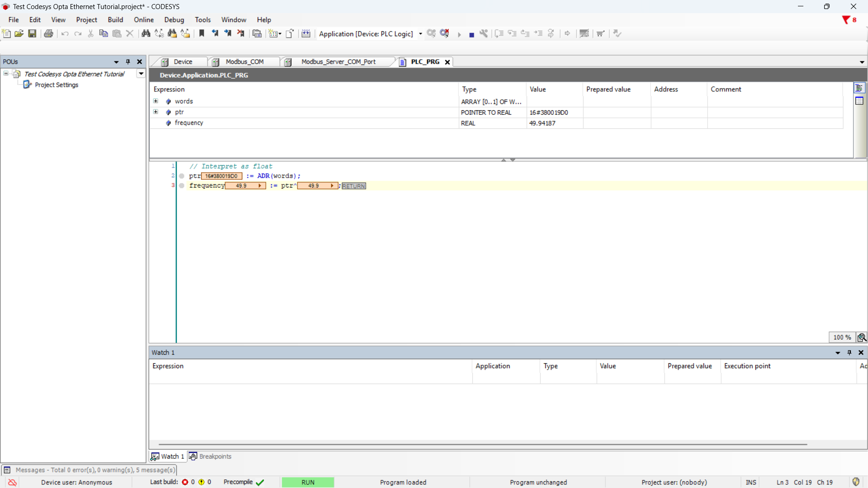Click the Start play icon
The height and width of the screenshot is (488, 868).
coord(459,34)
